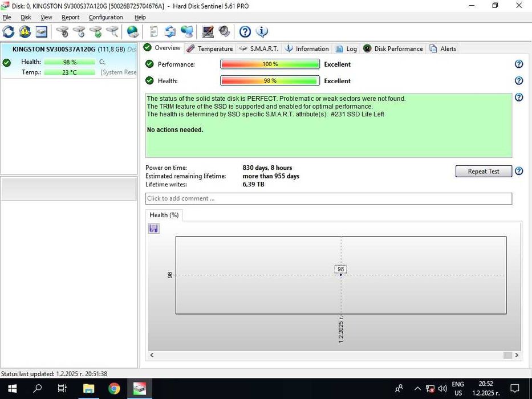Click the disk icon with green checkmark
The image size is (532, 399).
pyautogui.click(x=96, y=32)
